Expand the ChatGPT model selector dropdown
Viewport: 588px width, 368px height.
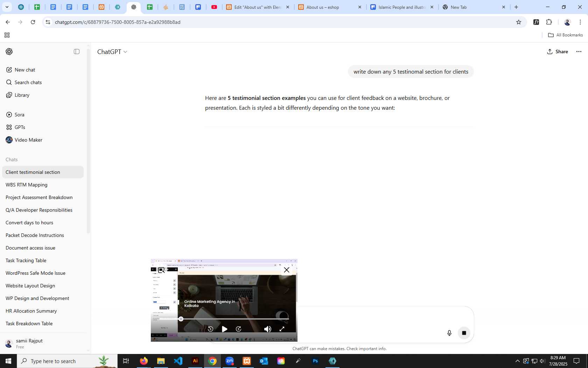point(112,52)
